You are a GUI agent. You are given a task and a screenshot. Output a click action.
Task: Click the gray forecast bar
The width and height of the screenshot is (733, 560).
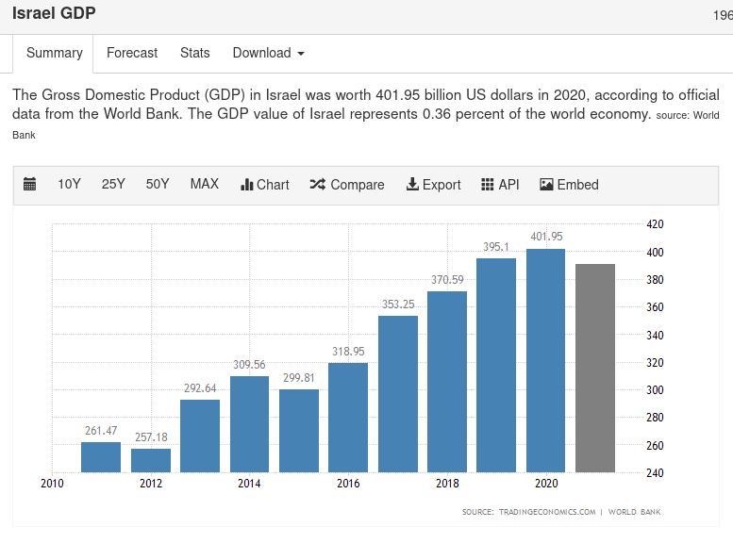click(595, 368)
